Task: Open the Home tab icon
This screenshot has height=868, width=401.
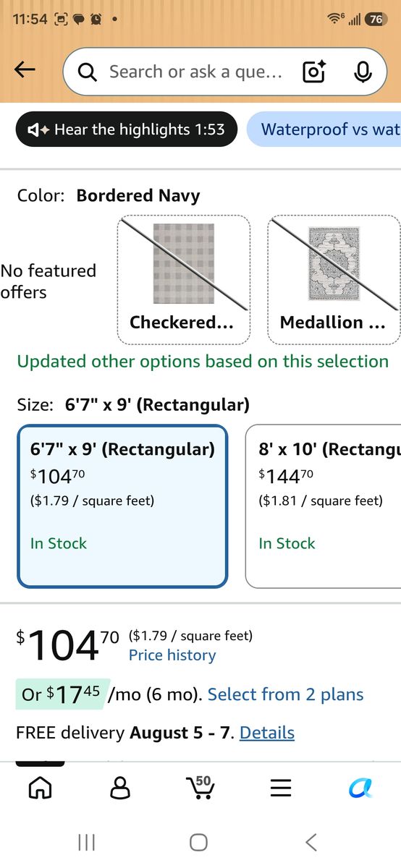Action: pos(40,787)
